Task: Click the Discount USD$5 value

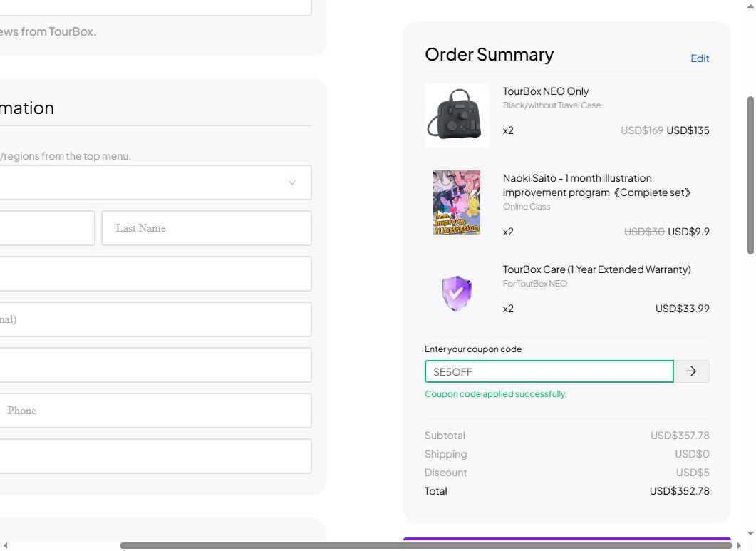Action: 693,473
